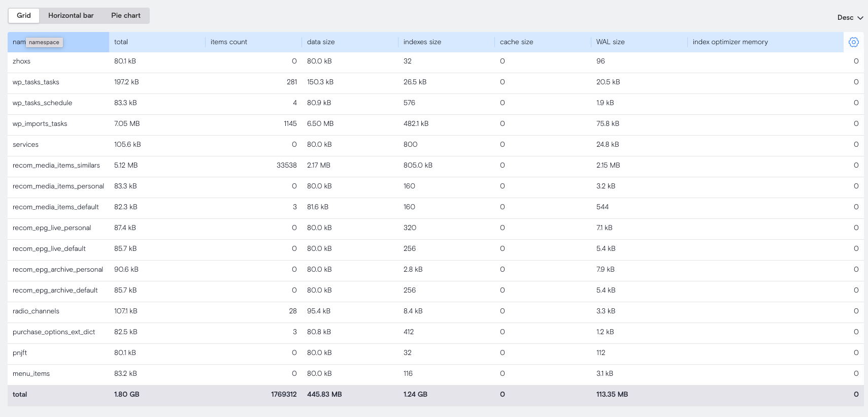Viewport: 868px width, 417px height.
Task: Click the WAL size column header
Action: click(610, 42)
